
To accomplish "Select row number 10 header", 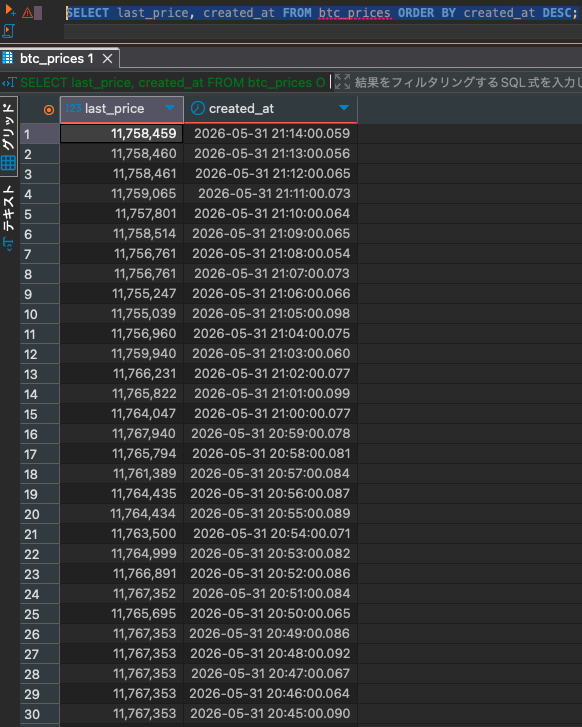I will click(40, 314).
